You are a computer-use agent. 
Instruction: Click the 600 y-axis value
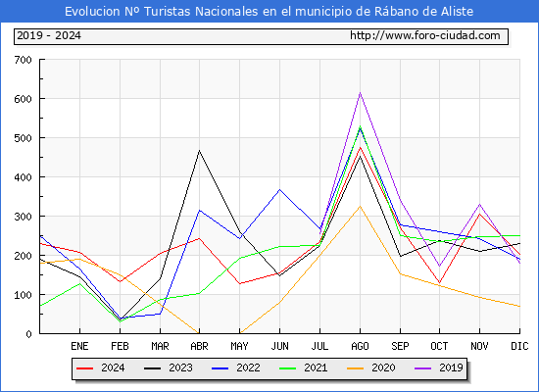coord(24,99)
